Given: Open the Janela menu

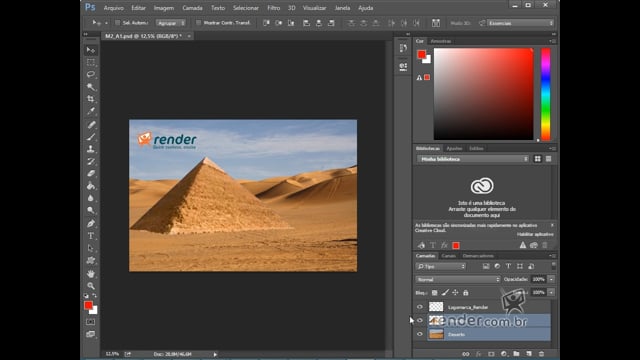Looking at the screenshot, I should click(x=342, y=8).
